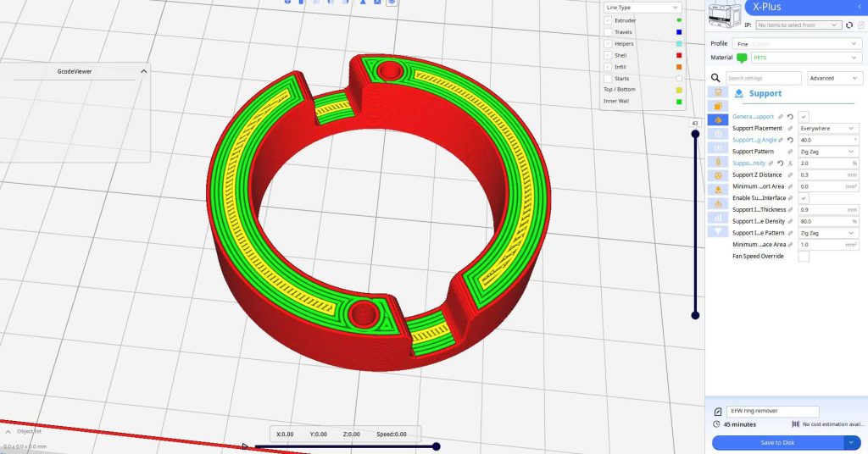Toggle the Travels line type checkbox
This screenshot has width=868, height=454.
[608, 32]
